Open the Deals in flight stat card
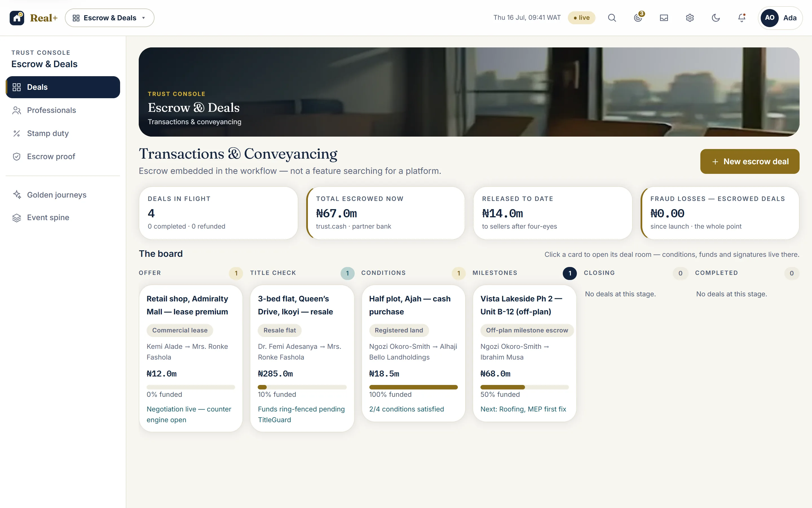This screenshot has width=812, height=508. point(219,213)
